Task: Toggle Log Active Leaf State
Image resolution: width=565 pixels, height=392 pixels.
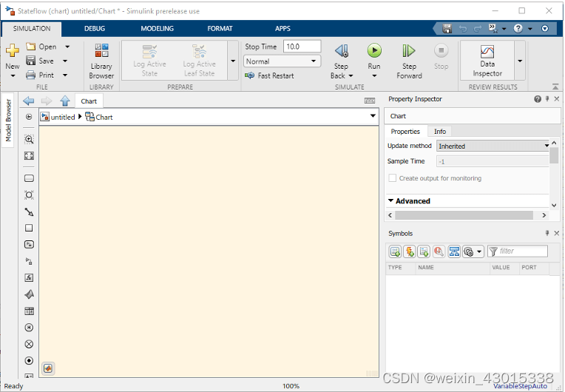Action: coord(199,61)
